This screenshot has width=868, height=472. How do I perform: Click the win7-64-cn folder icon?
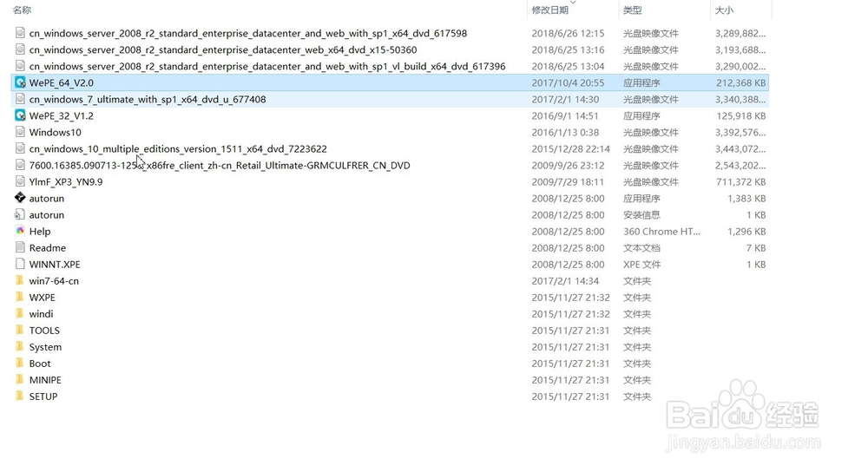20,280
